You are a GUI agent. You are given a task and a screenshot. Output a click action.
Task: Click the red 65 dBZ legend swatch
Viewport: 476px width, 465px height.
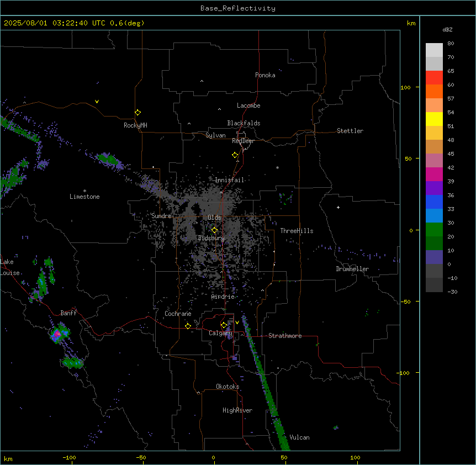(x=434, y=78)
